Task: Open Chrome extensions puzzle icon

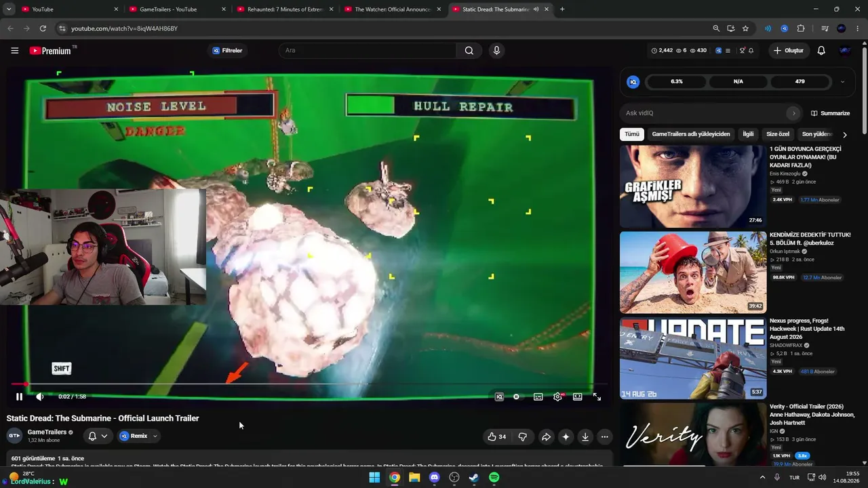Action: (801, 28)
